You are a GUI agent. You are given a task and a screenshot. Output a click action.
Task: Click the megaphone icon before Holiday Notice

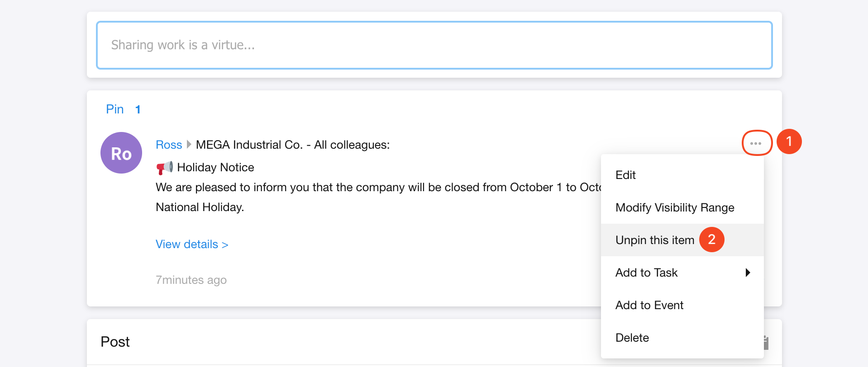pos(164,168)
